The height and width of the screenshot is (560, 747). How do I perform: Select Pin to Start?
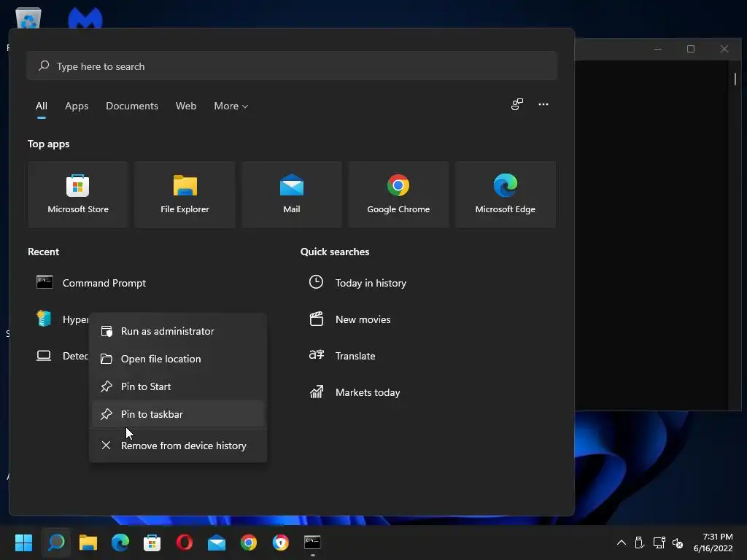(178, 386)
